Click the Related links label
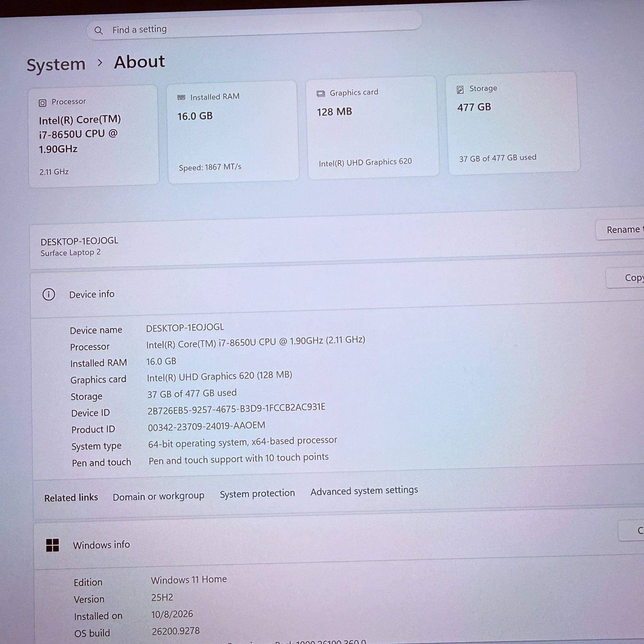 (71, 498)
